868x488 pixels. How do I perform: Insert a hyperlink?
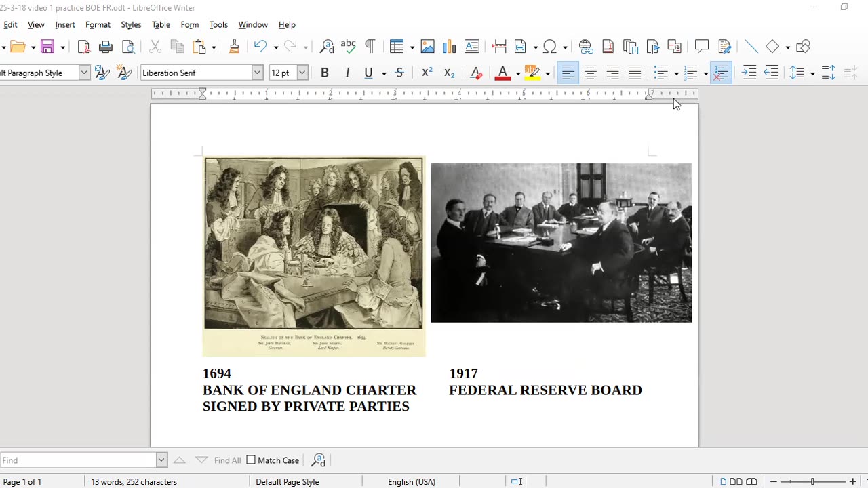pos(586,47)
